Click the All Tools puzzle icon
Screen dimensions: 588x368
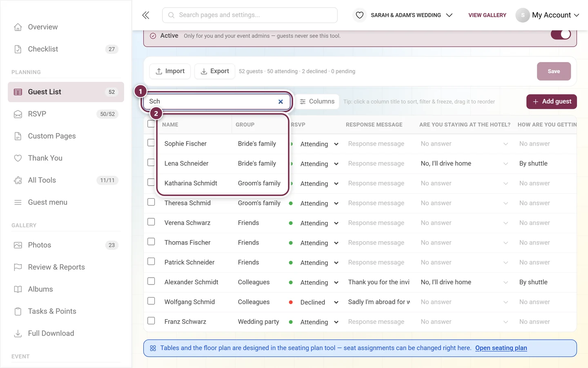click(x=18, y=180)
